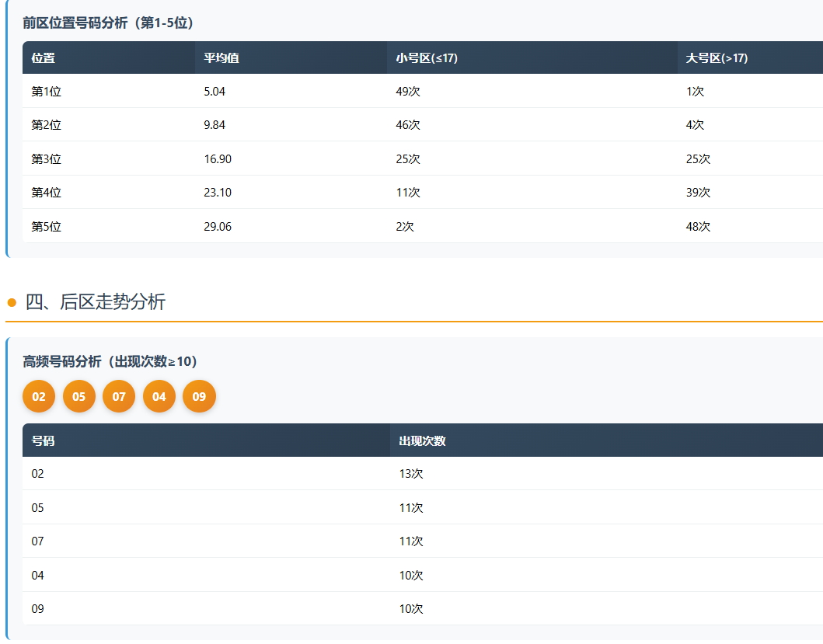Click the 出现次数 column header

[x=422, y=440]
